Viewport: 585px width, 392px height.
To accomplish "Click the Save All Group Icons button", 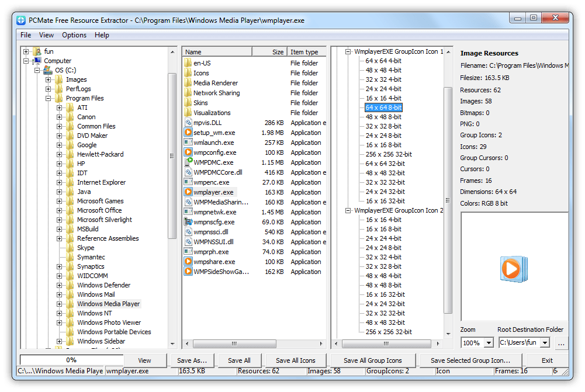I will click(372, 360).
